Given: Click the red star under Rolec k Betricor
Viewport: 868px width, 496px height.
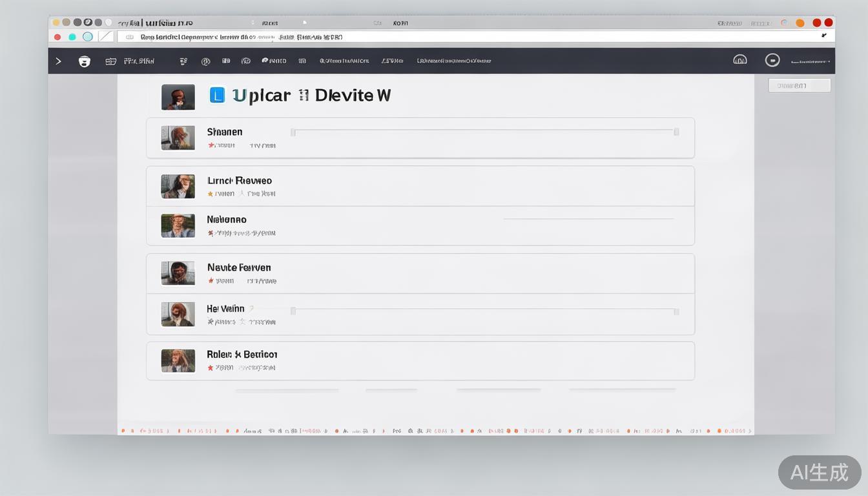Looking at the screenshot, I should coord(211,367).
